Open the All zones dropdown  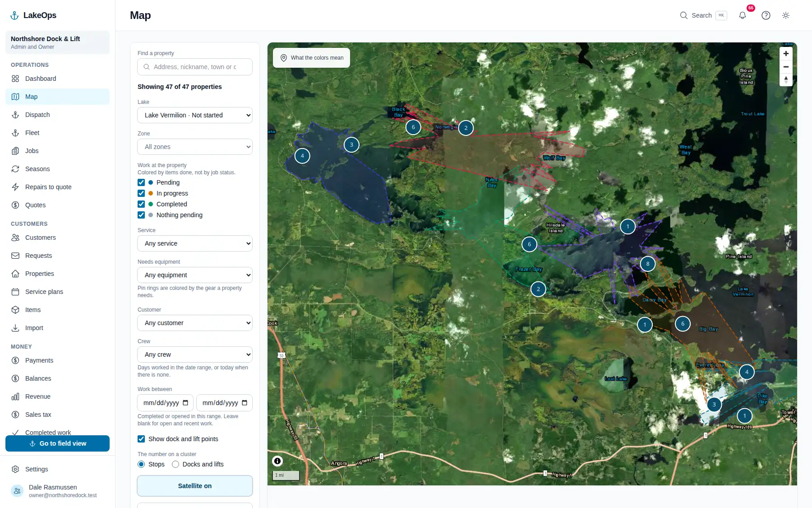point(195,147)
